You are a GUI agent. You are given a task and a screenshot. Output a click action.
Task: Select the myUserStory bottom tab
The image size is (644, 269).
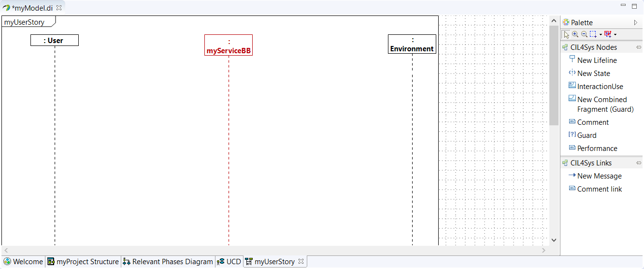274,262
